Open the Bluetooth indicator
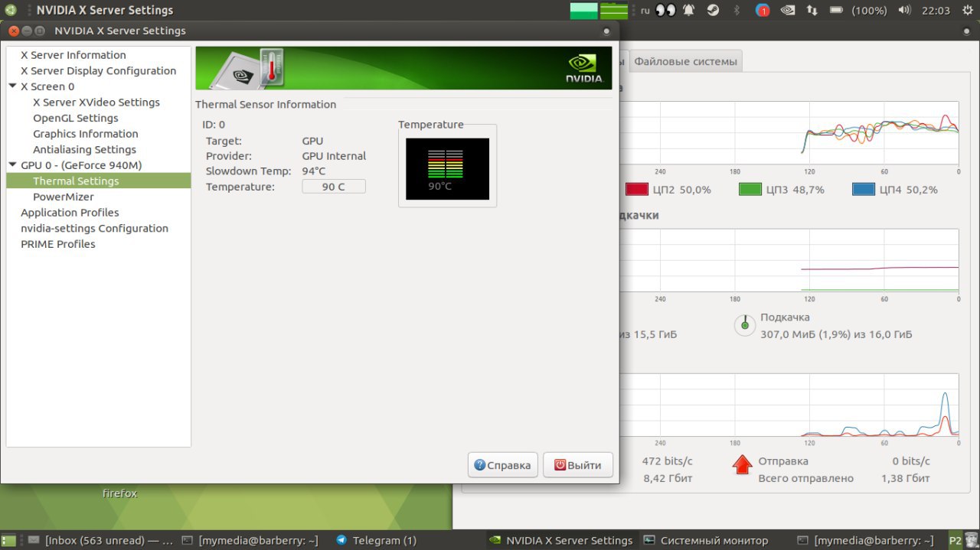This screenshot has height=550, width=980. 737,11
